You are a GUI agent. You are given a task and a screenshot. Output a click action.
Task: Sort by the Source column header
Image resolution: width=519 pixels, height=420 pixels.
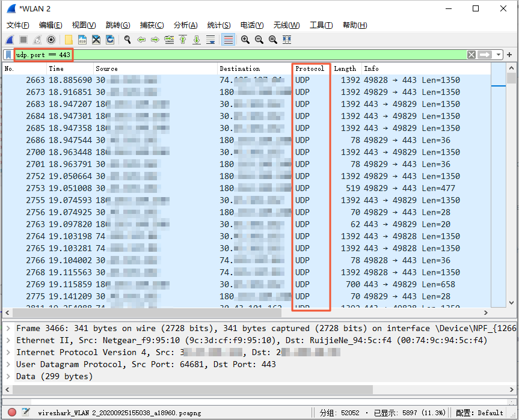[155, 68]
